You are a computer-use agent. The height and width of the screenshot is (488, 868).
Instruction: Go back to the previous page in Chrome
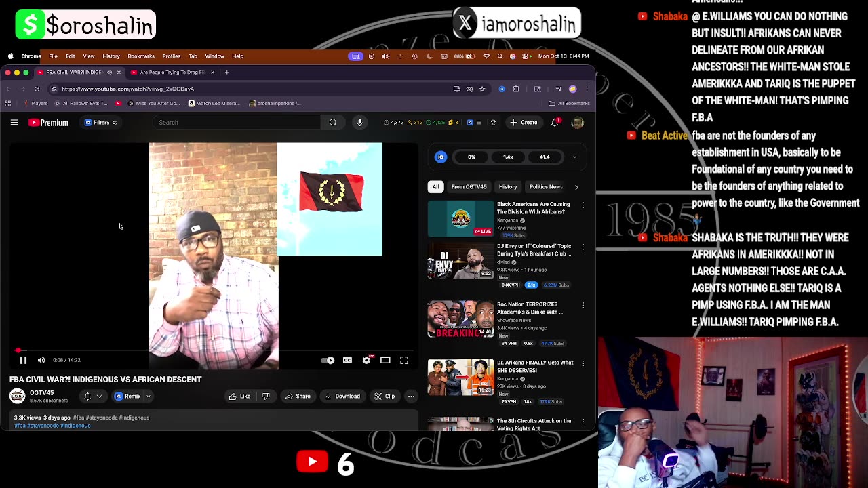click(8, 89)
